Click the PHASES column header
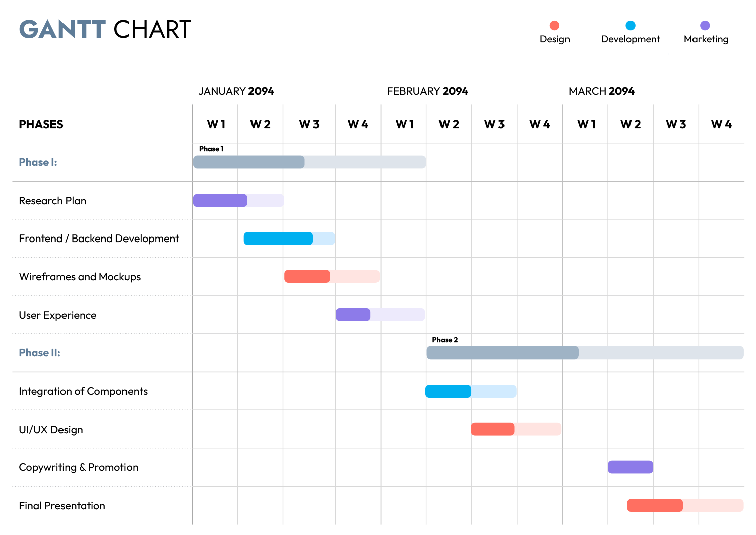The width and height of the screenshot is (756, 535). click(x=41, y=124)
